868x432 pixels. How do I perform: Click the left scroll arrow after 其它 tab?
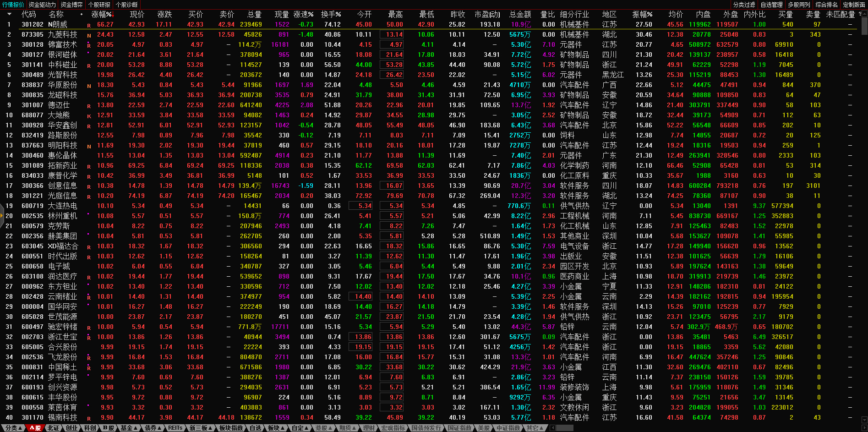[553, 428]
